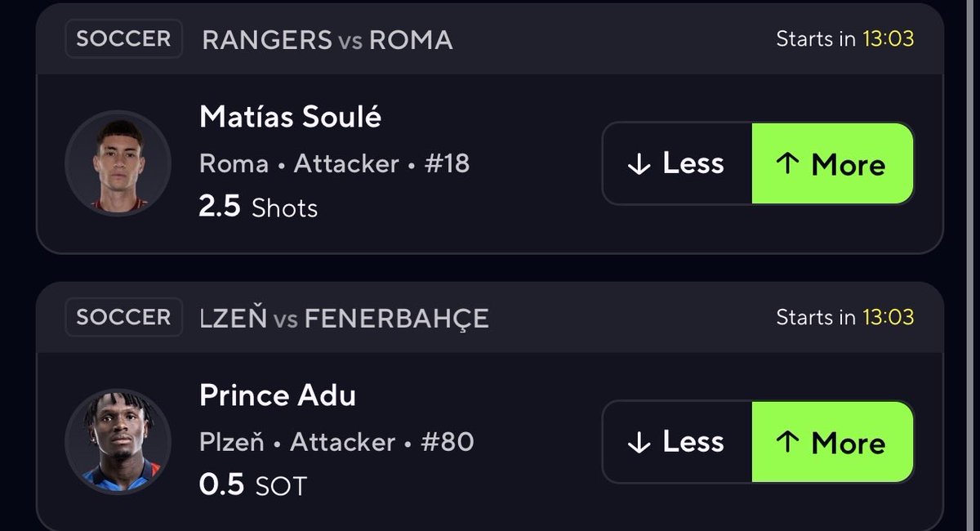This screenshot has height=531, width=980.
Task: Tap the up arrow on Adu's More option
Action: pyautogui.click(x=787, y=442)
